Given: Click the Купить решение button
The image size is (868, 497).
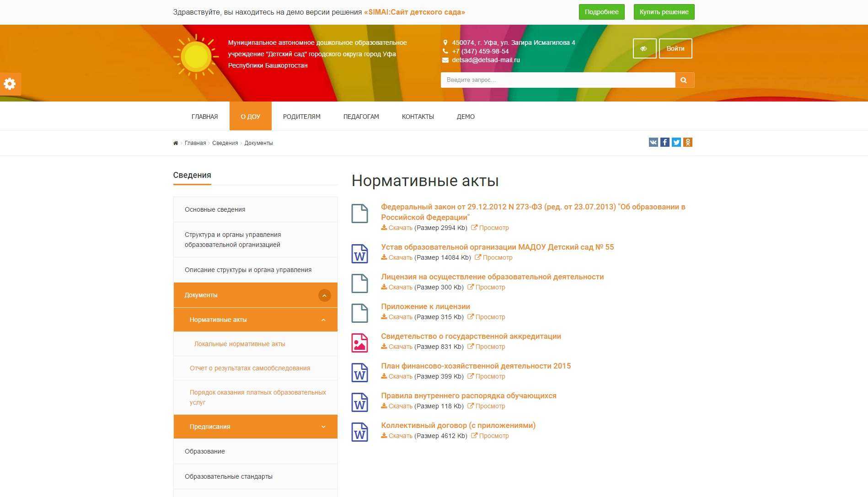Looking at the screenshot, I should tap(664, 11).
